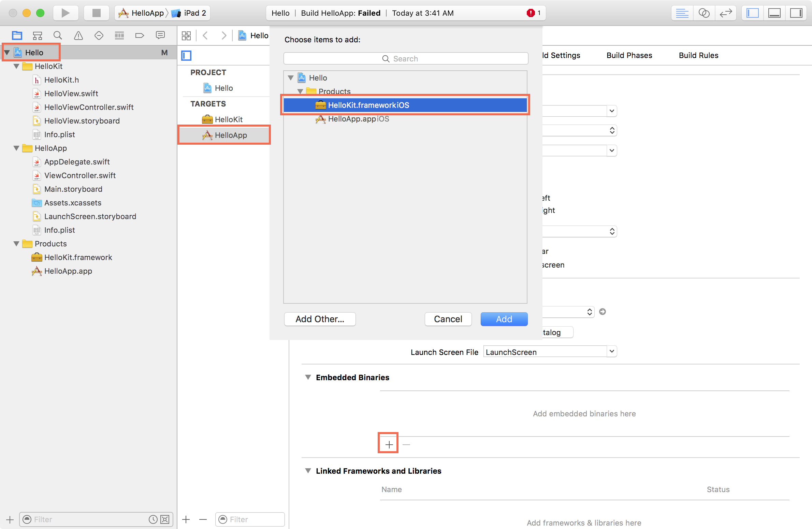
Task: Select the Build Phases tab
Action: click(x=628, y=55)
